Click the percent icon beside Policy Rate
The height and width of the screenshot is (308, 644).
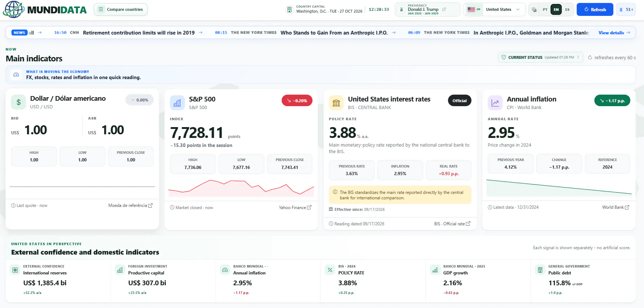[x=330, y=270]
